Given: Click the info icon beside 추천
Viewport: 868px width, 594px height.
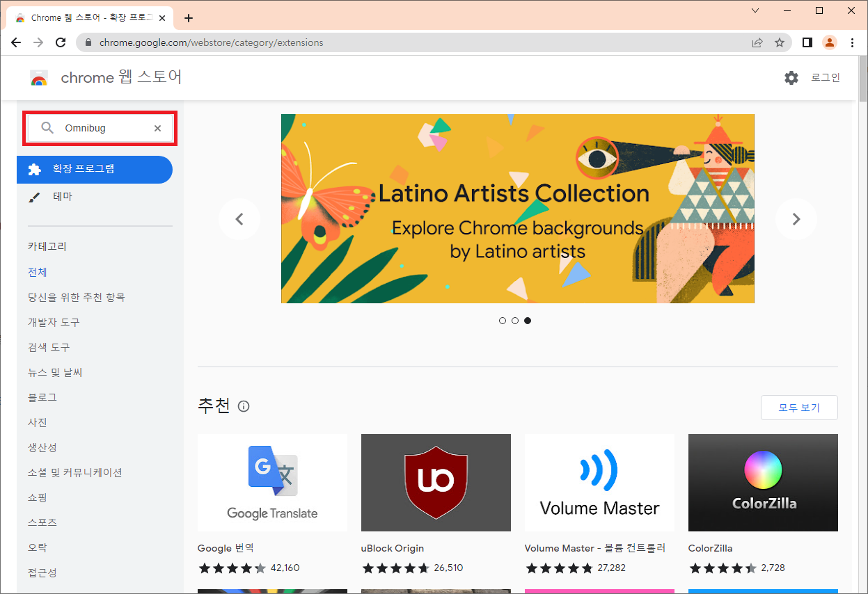Looking at the screenshot, I should pos(244,406).
